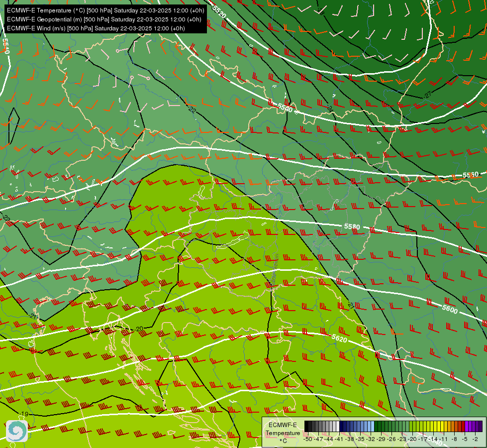The width and height of the screenshot is (487, 448).
Task: Select the bright red swatch in the legend
Action: pyautogui.click(x=463, y=426)
